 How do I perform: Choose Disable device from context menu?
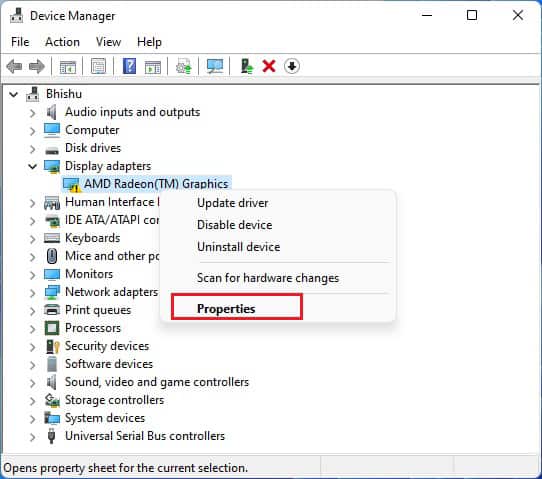(234, 225)
